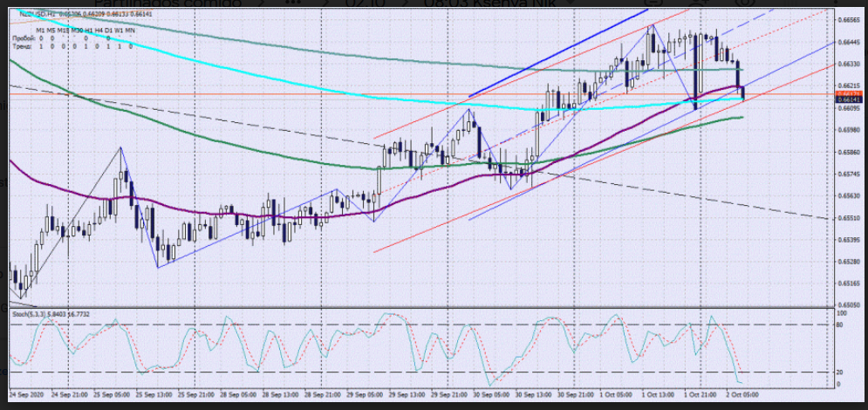Click the dark current price tag 0.66141

point(849,99)
